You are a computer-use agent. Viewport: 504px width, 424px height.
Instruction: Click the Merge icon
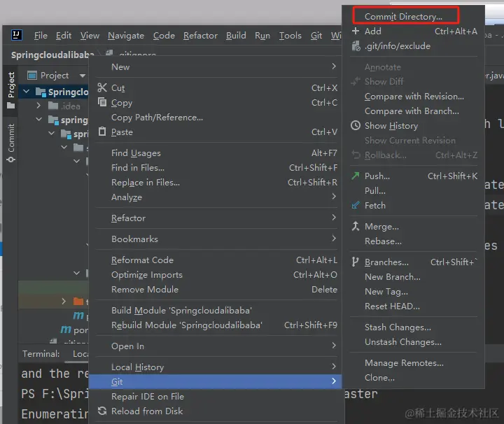coord(355,226)
